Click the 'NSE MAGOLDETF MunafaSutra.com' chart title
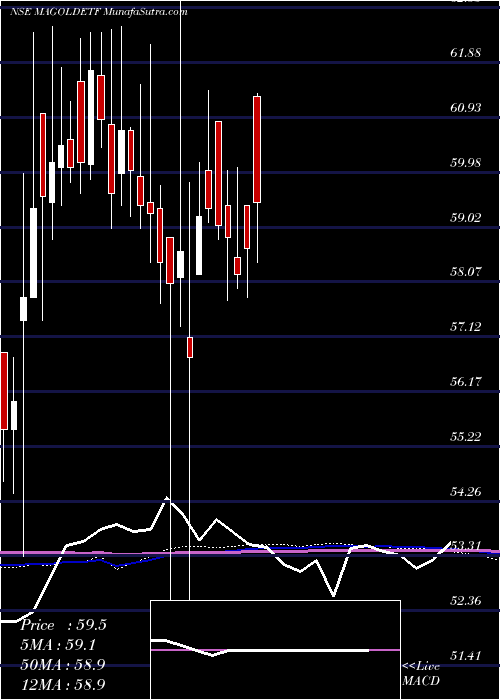Viewport: 500px width, 700px height. point(98,12)
